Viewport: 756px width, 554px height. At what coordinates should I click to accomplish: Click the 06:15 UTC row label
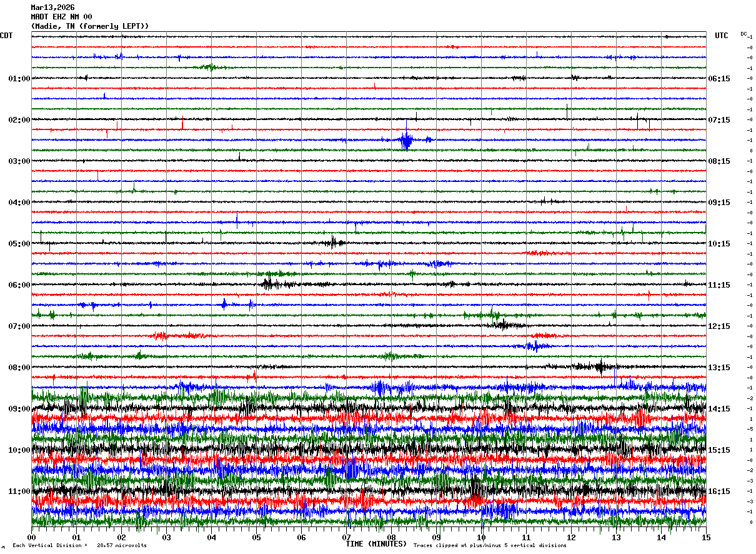click(719, 79)
